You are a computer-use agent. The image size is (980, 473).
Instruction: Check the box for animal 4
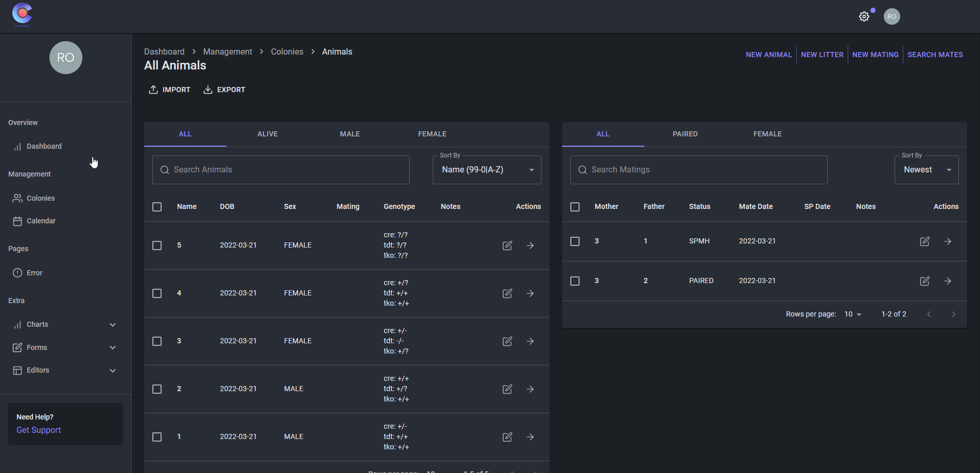(157, 293)
